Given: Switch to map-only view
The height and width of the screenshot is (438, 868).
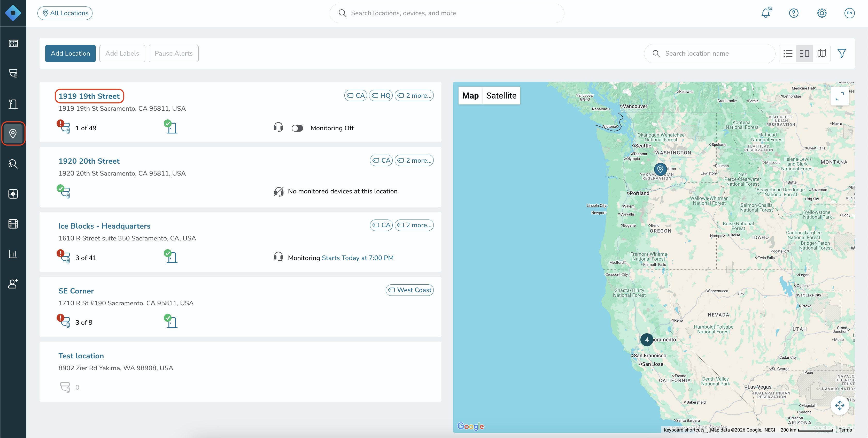Looking at the screenshot, I should click(x=822, y=53).
